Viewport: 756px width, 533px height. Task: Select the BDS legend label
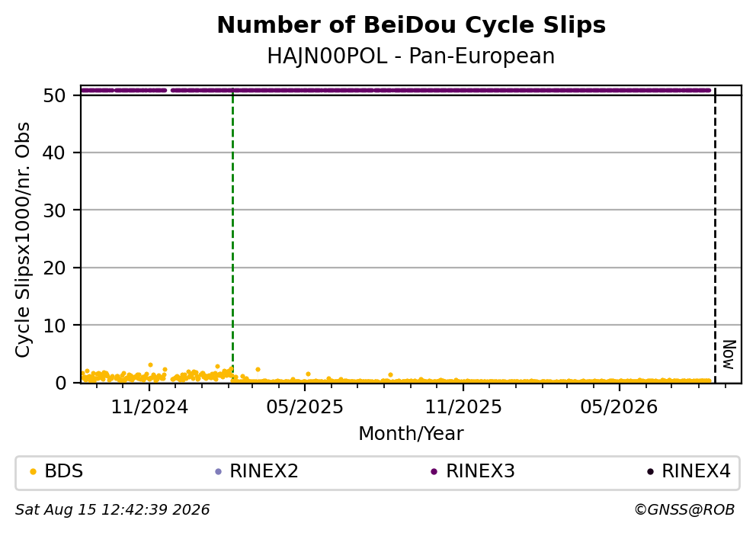tap(64, 471)
